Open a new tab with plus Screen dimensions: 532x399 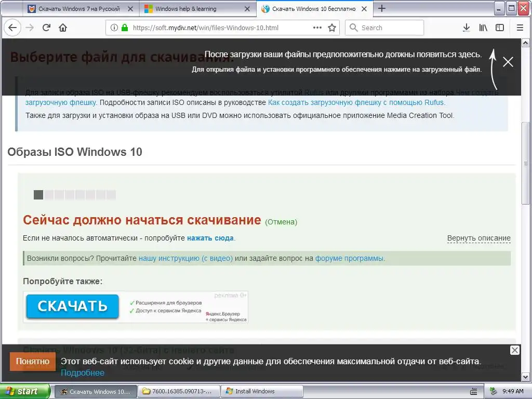click(x=382, y=8)
